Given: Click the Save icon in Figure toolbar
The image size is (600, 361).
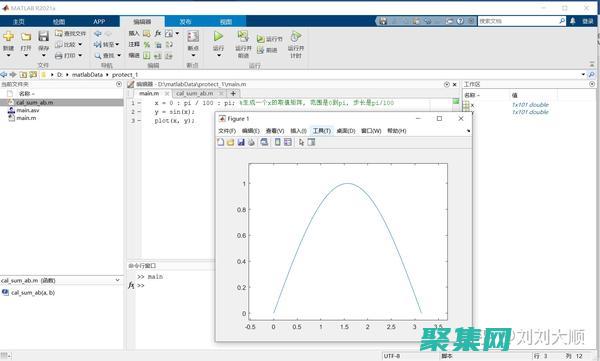Looking at the screenshot, I should [241, 142].
